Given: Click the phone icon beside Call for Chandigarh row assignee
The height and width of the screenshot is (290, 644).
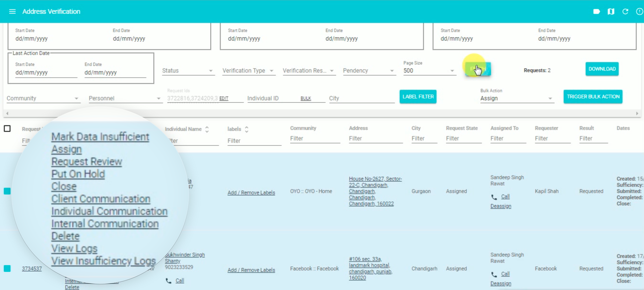Looking at the screenshot, I should [494, 274].
